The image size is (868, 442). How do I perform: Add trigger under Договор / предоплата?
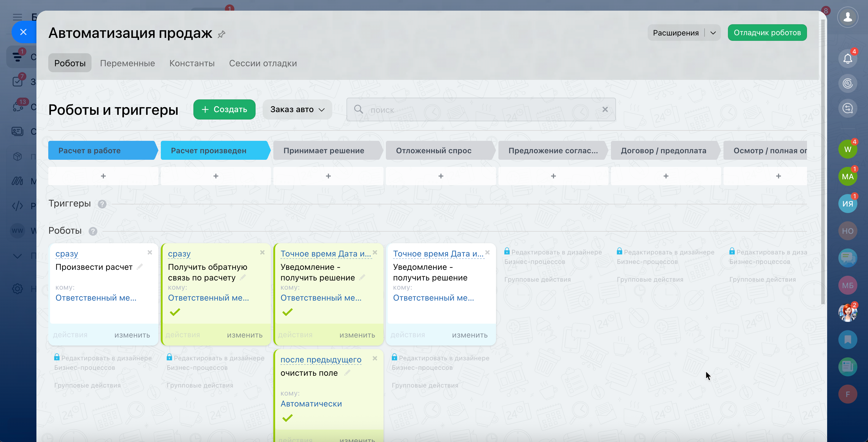tap(666, 176)
